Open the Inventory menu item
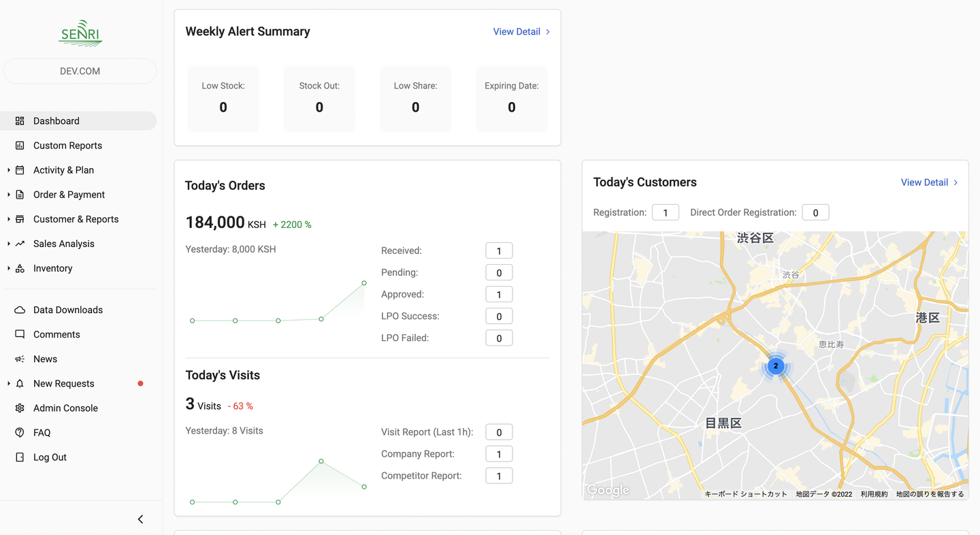Image resolution: width=980 pixels, height=535 pixels. pyautogui.click(x=53, y=268)
